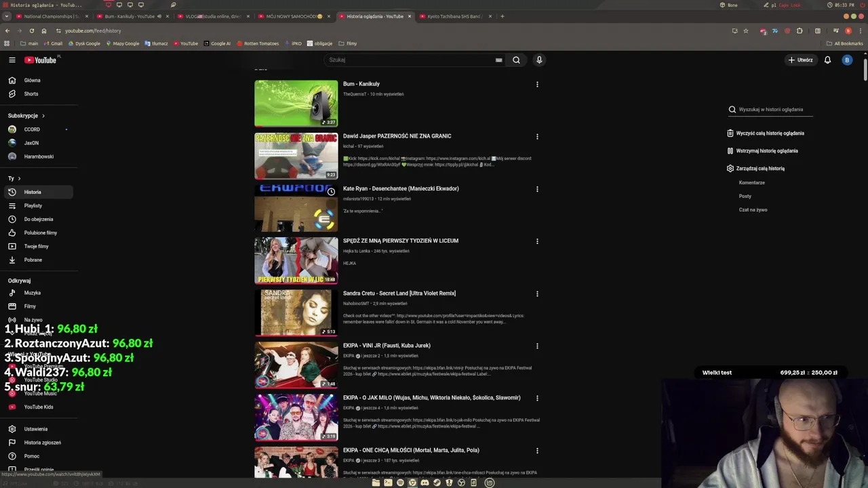Switch to National Championships browser tab
The width and height of the screenshot is (868, 488).
click(x=52, y=16)
